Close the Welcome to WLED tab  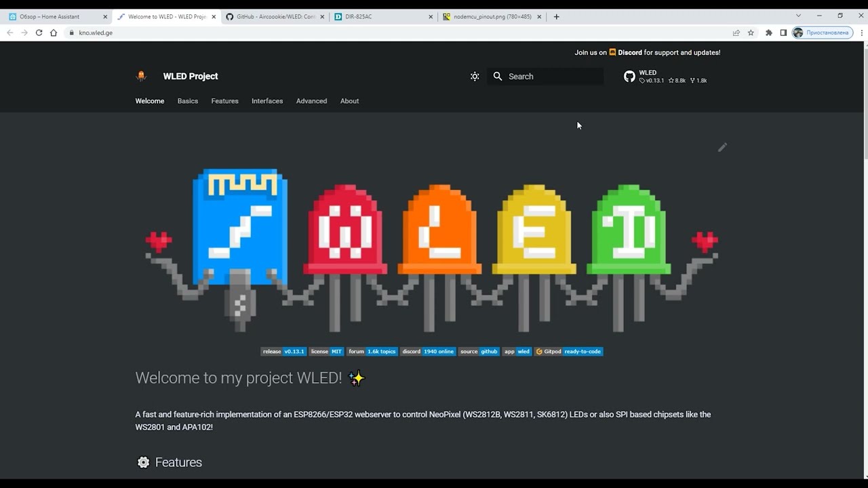(214, 16)
